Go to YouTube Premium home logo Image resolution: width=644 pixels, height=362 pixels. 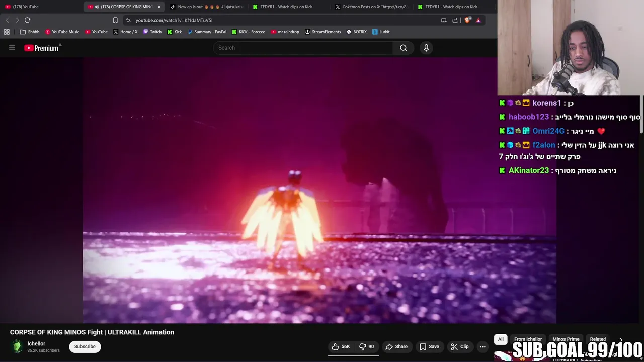[x=42, y=48]
